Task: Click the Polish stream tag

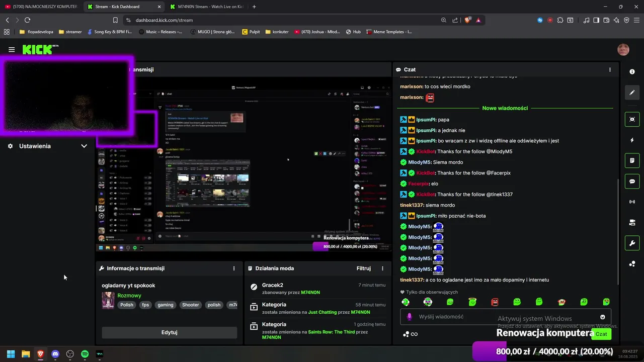Action: pos(127,305)
